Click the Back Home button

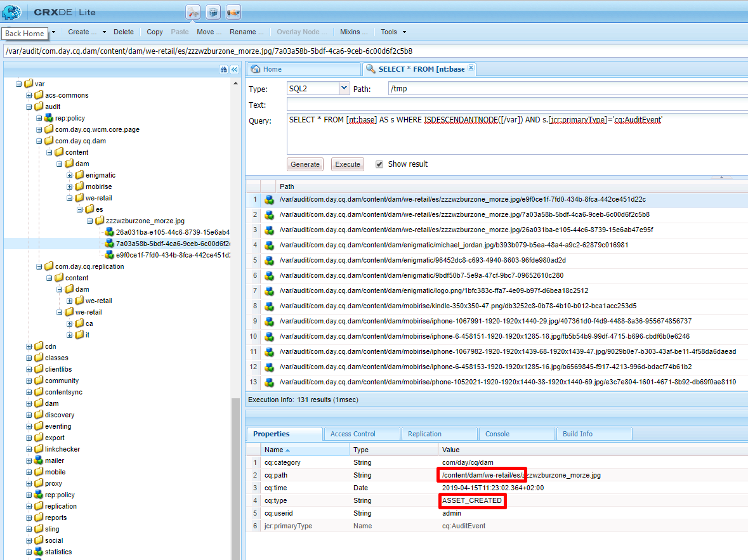point(24,33)
